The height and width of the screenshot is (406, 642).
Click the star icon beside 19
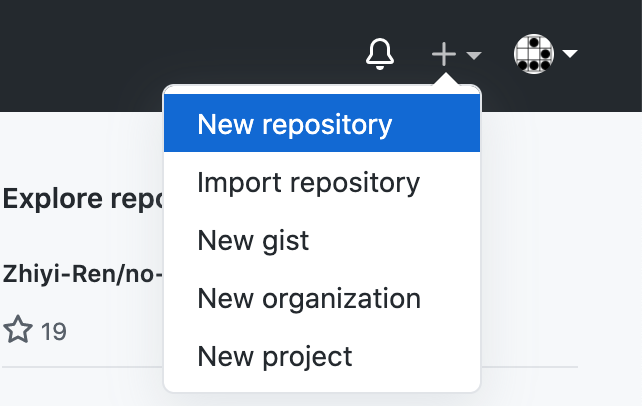18,329
